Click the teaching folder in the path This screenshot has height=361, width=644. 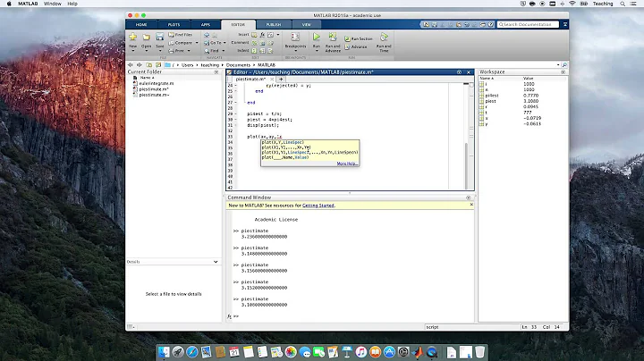210,65
